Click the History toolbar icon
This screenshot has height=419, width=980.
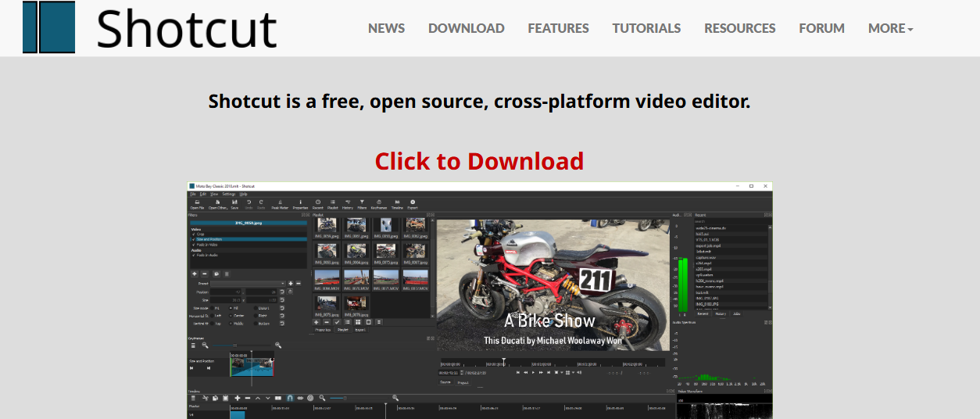[348, 204]
